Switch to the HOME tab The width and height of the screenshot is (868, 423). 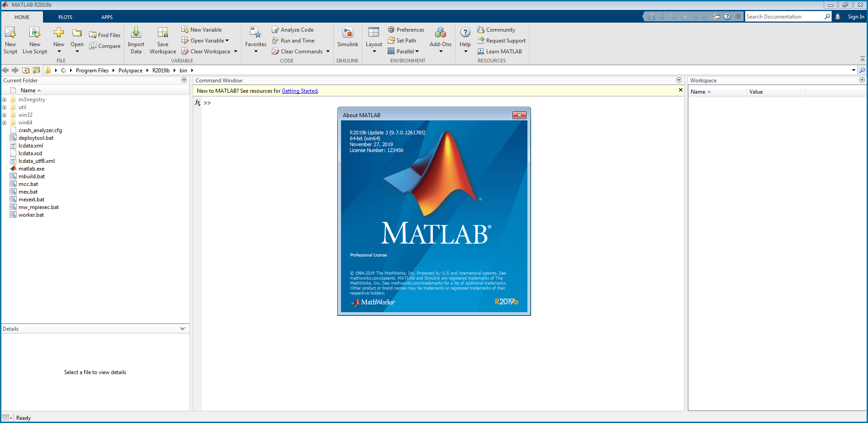pos(22,17)
